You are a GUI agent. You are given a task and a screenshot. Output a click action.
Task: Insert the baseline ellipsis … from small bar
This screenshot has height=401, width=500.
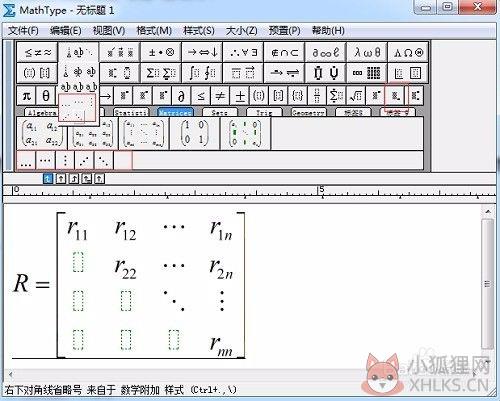26,161
